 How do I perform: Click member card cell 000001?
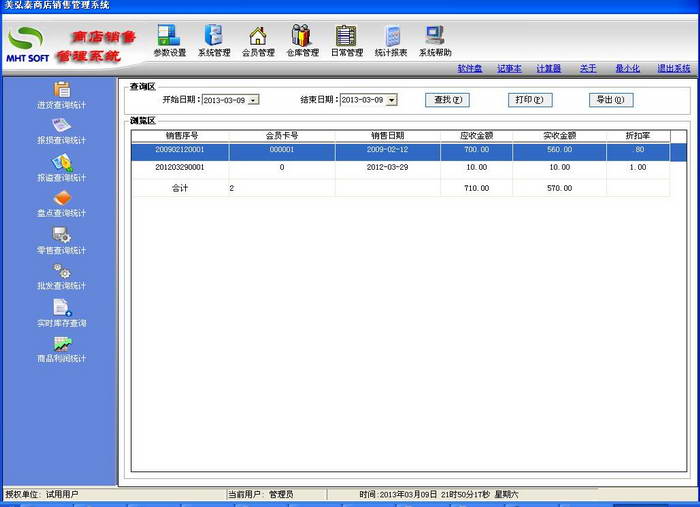point(282,150)
